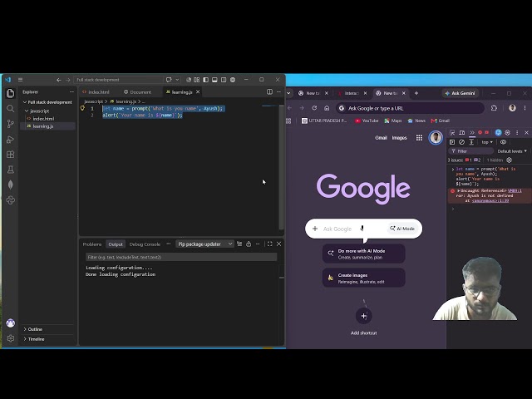Show more DevTools tabs chevron
Viewport: 532px width, 399px height.
click(471, 133)
